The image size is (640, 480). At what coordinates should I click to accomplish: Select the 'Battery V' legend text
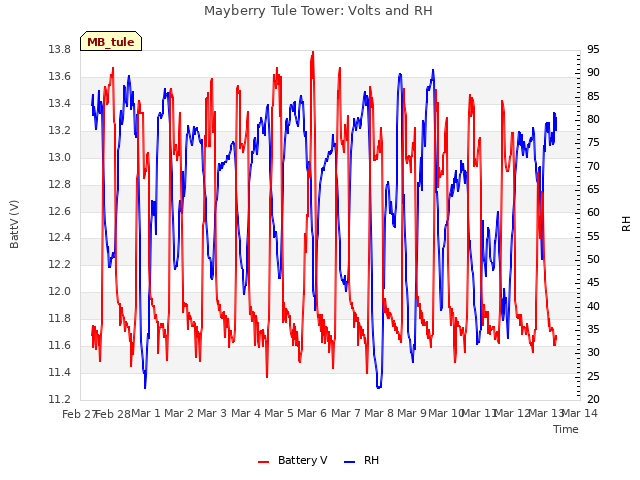(x=302, y=460)
